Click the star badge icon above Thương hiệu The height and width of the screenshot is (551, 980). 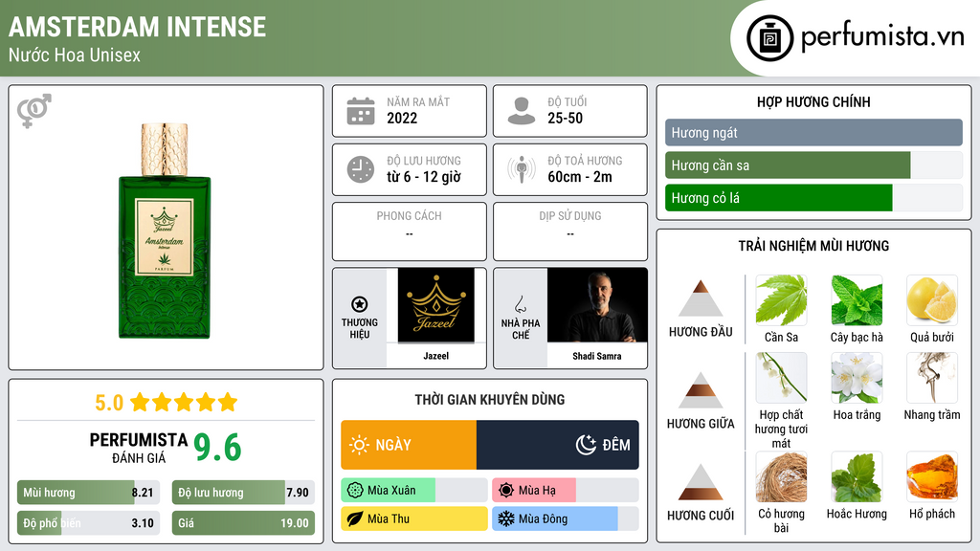click(x=360, y=304)
